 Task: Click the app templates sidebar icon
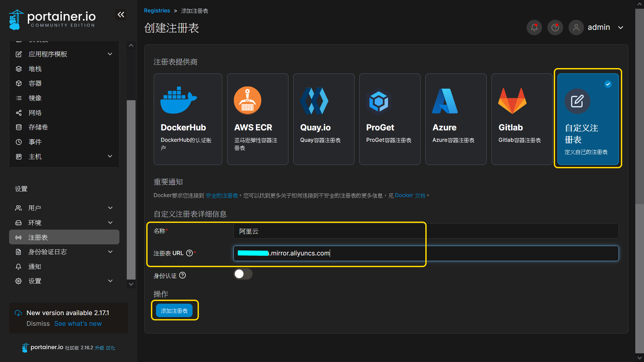coord(19,54)
